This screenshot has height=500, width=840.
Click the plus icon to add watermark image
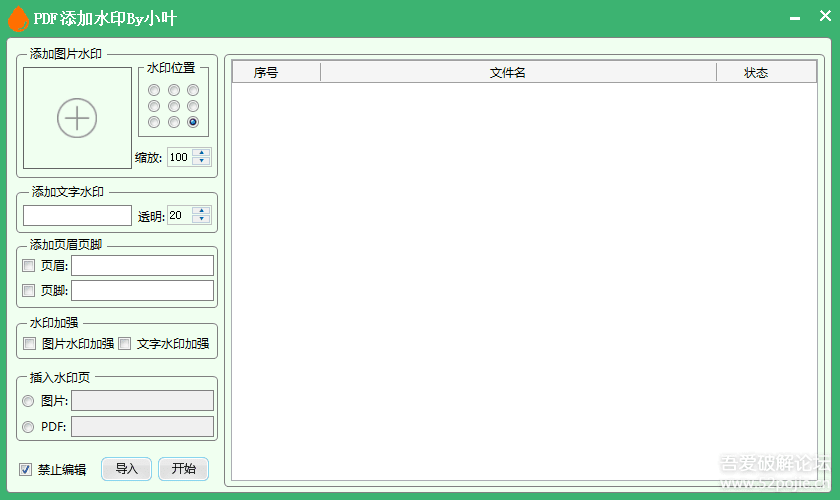[77, 118]
